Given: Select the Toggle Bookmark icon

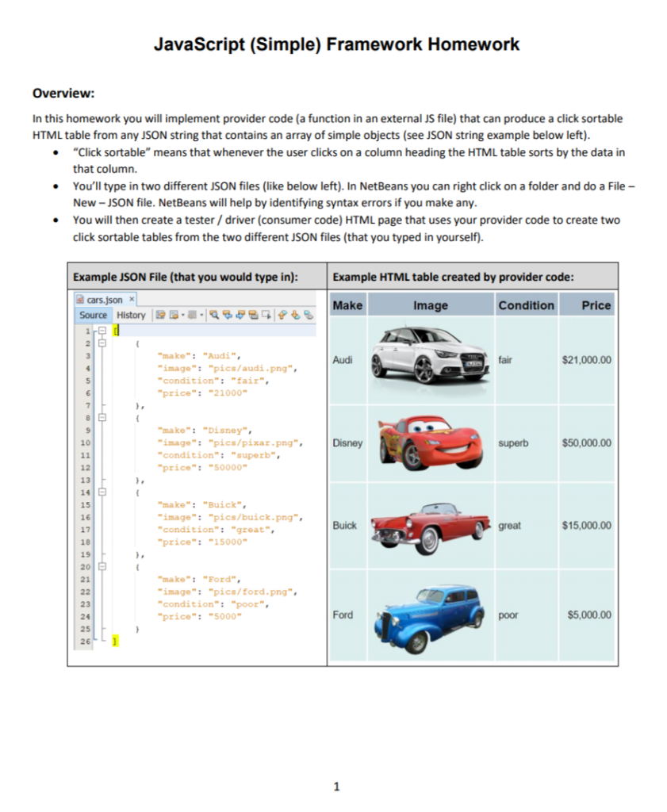Looking at the screenshot, I should (x=308, y=315).
